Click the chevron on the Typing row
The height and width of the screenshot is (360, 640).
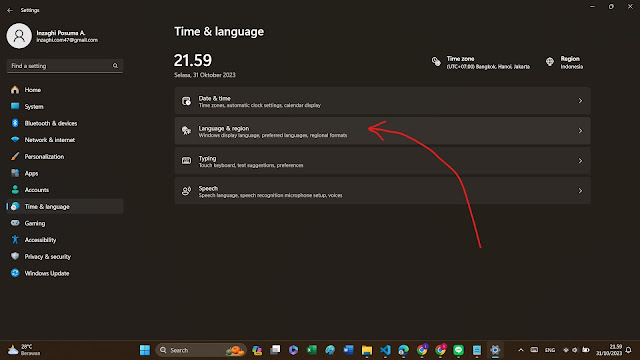click(580, 161)
